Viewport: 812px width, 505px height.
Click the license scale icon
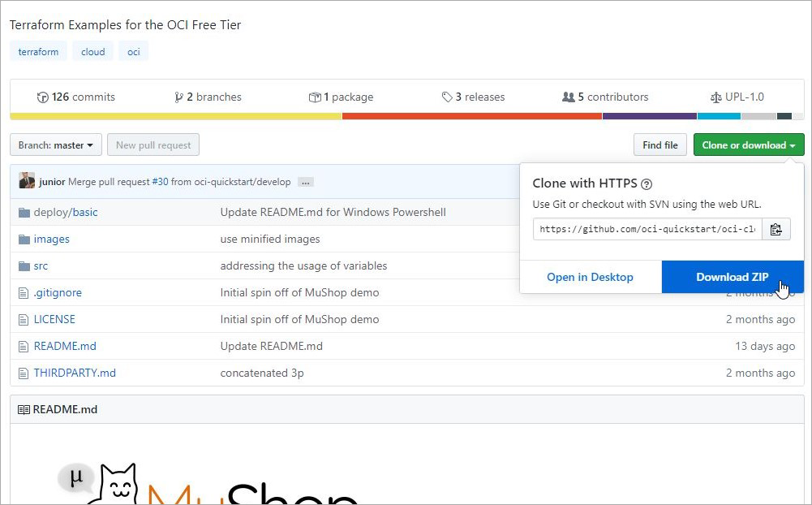715,97
